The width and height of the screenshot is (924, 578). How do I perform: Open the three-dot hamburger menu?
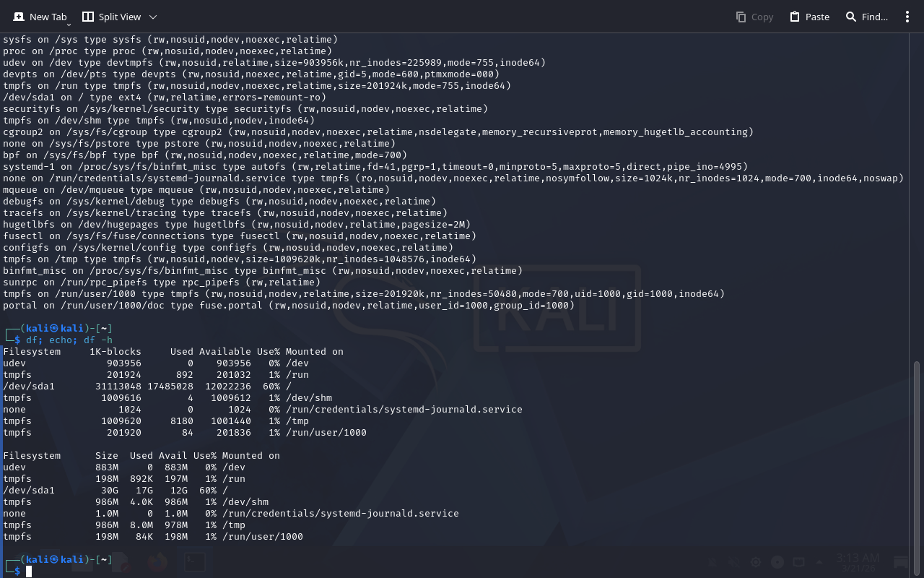(x=907, y=17)
